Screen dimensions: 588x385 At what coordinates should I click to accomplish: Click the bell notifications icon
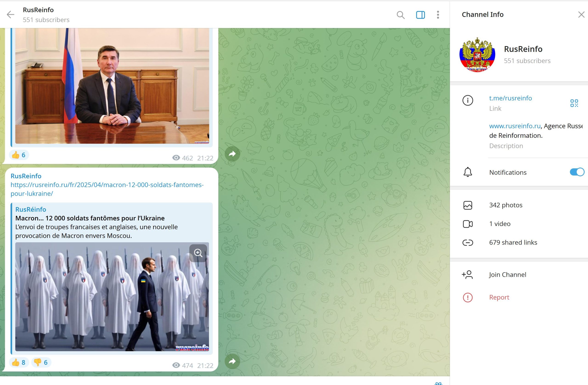pos(468,172)
